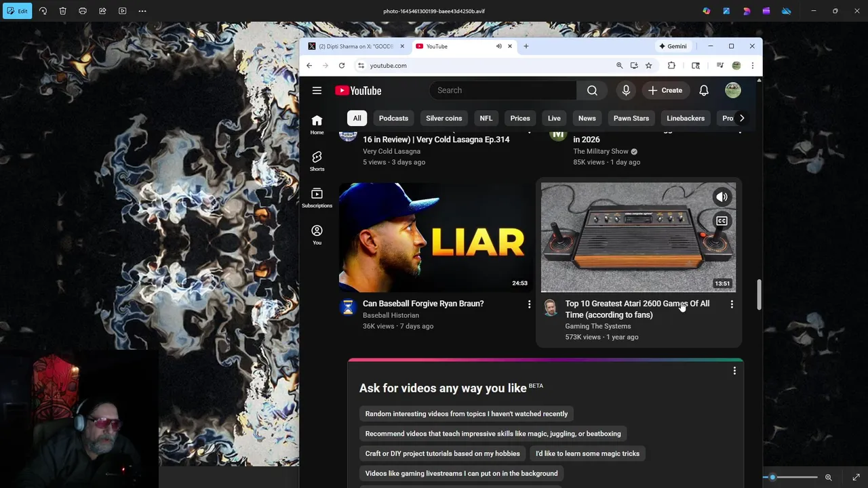The width and height of the screenshot is (868, 488).
Task: Close the YouTube browser tab
Action: click(510, 46)
